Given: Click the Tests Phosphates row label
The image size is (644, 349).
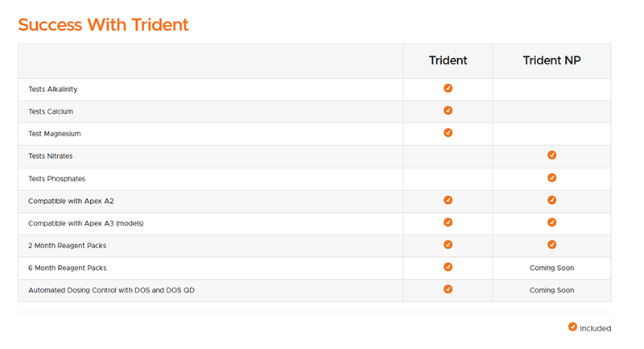Looking at the screenshot, I should tap(56, 179).
